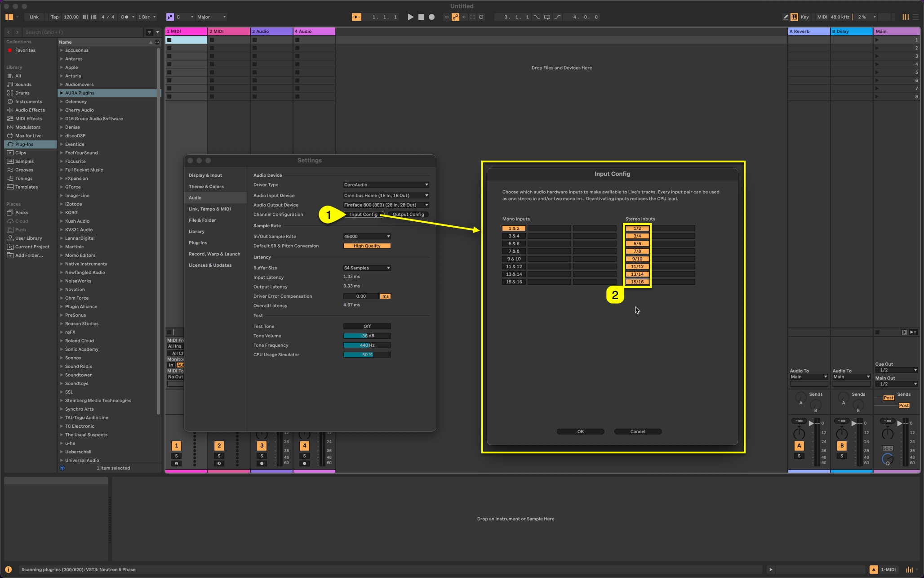924x578 pixels.
Task: Expand the Arturia plug-in folder
Action: tap(62, 76)
